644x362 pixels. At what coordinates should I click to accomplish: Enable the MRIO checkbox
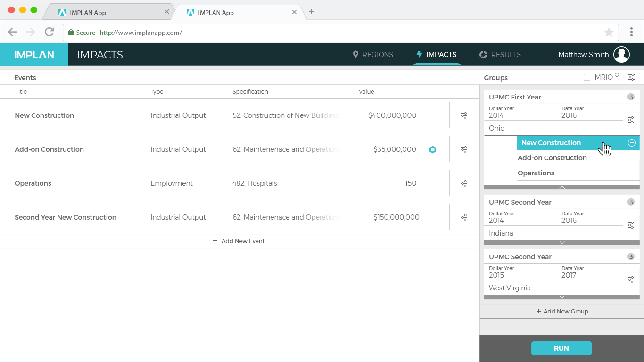587,77
